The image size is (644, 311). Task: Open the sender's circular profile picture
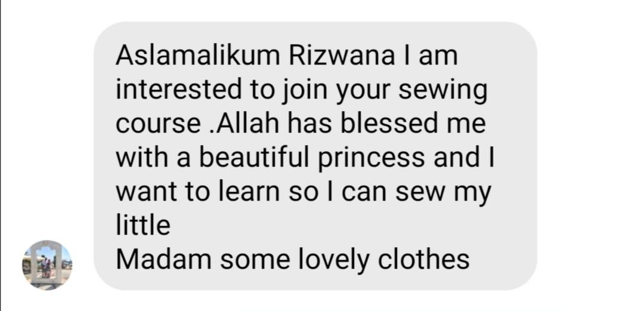pyautogui.click(x=47, y=266)
